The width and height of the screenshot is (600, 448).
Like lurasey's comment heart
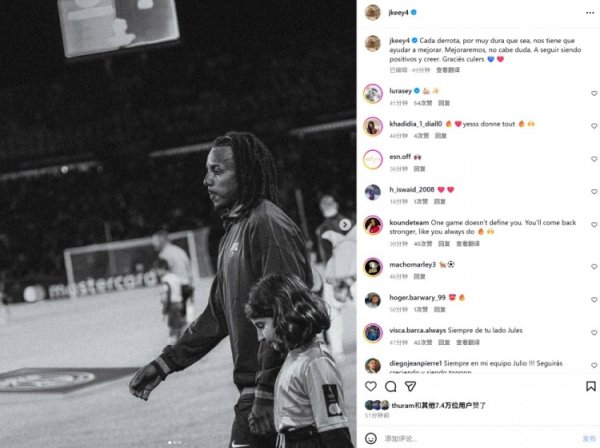pyautogui.click(x=594, y=93)
